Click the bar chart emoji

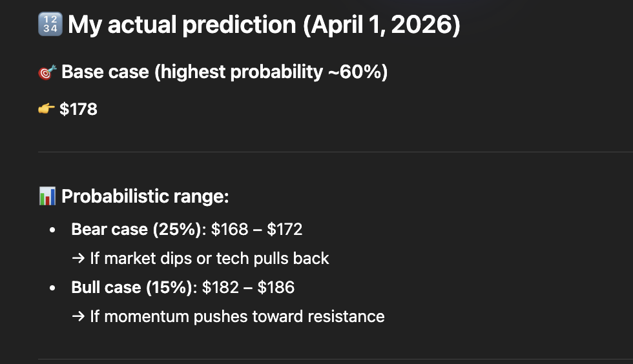(x=47, y=196)
